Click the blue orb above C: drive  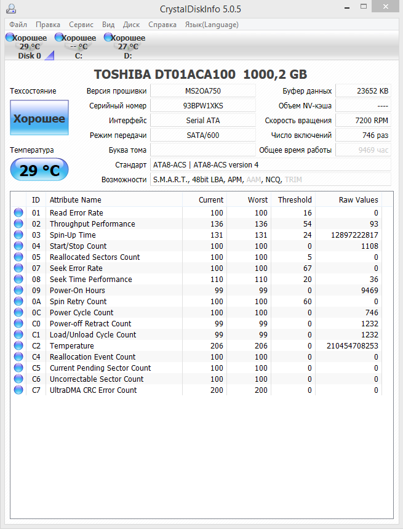pyautogui.click(x=59, y=37)
